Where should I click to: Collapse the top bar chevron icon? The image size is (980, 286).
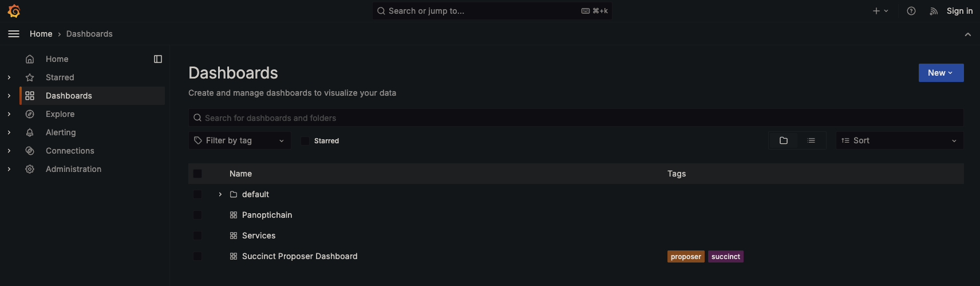click(968, 34)
